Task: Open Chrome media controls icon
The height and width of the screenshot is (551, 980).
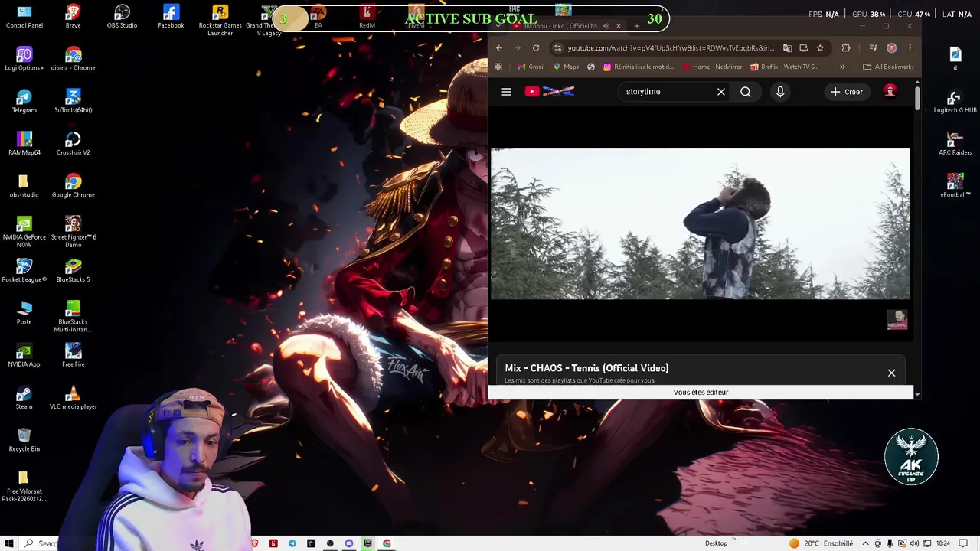Action: pyautogui.click(x=874, y=47)
